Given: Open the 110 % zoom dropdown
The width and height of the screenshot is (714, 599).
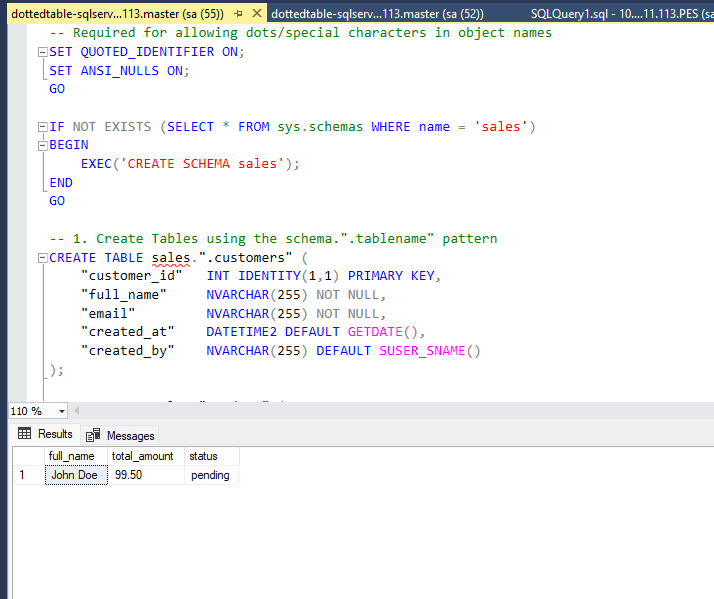Looking at the screenshot, I should point(62,411).
